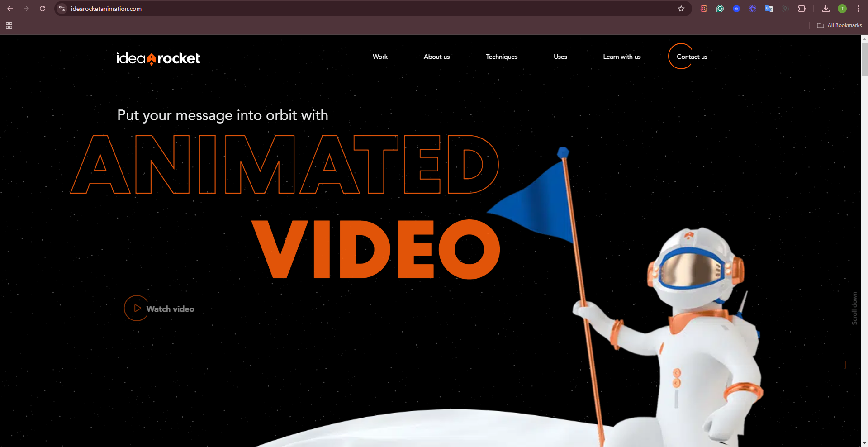Click the pink camera extension icon
868x447 pixels.
pyautogui.click(x=704, y=9)
